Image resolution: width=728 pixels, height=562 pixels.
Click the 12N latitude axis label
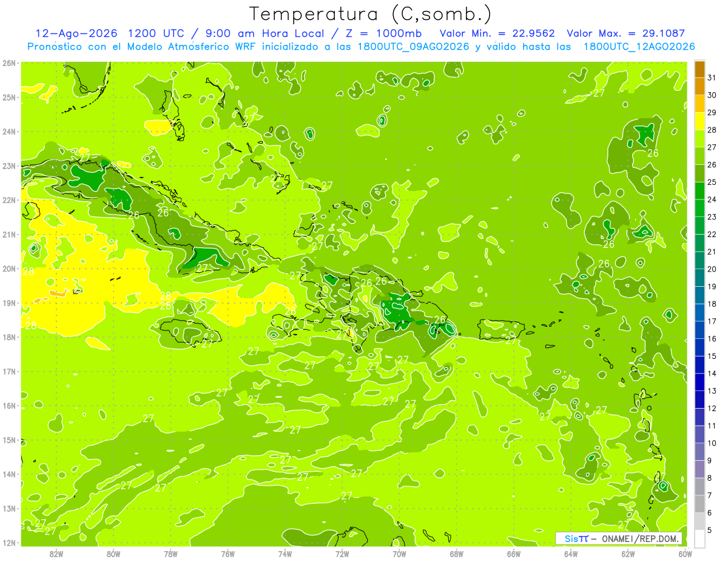pyautogui.click(x=9, y=543)
